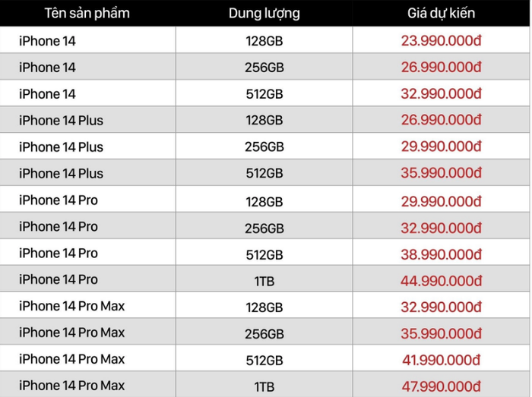Screen dimensions: 532x397
Task: Select the iPhone 14 Pro Max 1TB product name
Action: click(72, 386)
